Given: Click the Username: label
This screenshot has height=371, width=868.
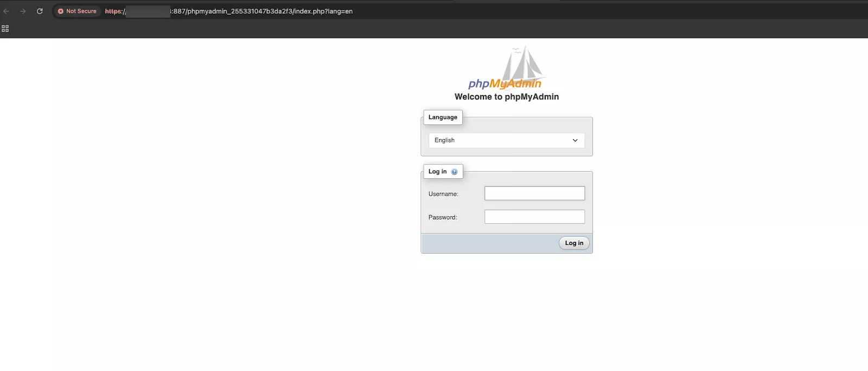Looking at the screenshot, I should pos(443,194).
